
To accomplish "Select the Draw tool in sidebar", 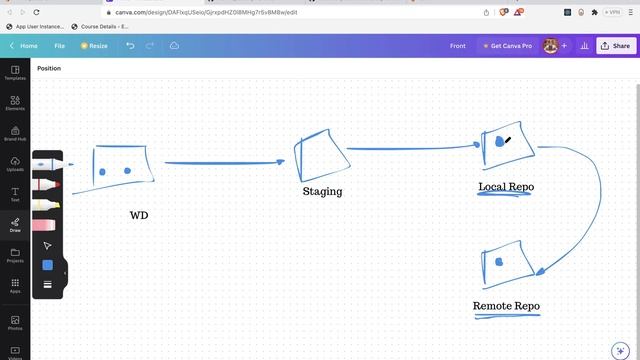I will click(15, 225).
